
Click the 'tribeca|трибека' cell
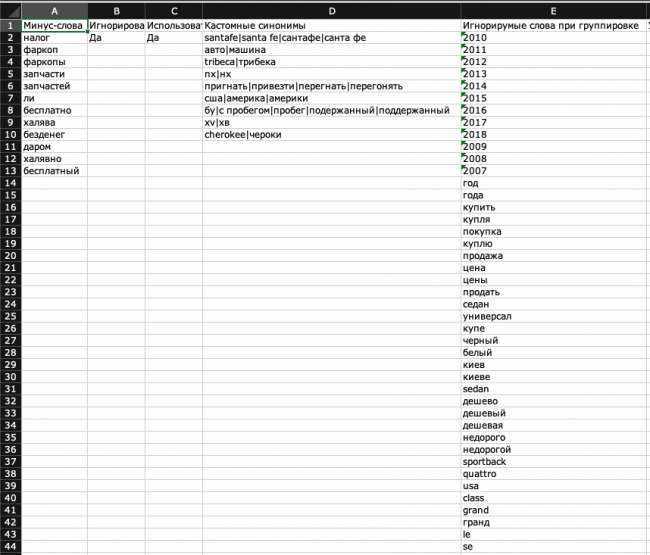(x=330, y=62)
